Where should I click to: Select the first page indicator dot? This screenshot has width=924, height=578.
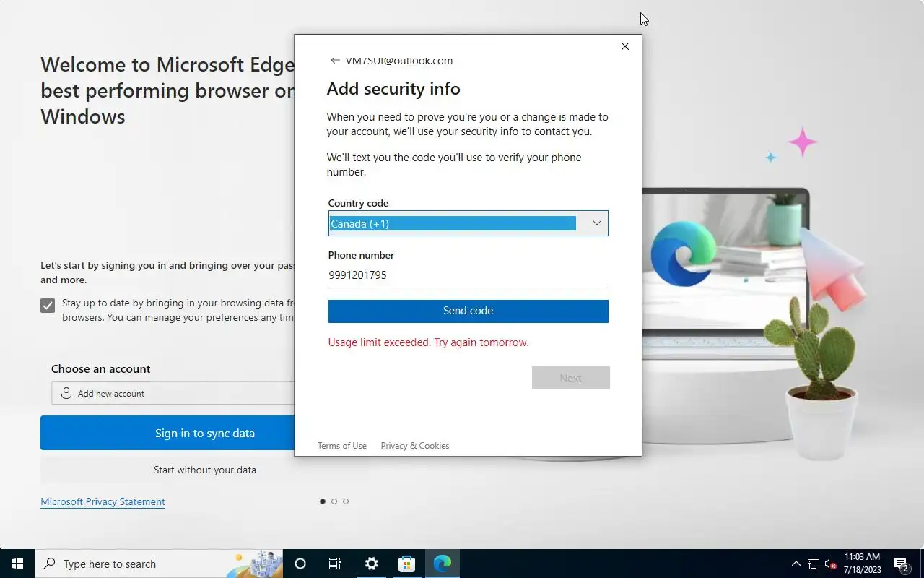[x=323, y=501]
